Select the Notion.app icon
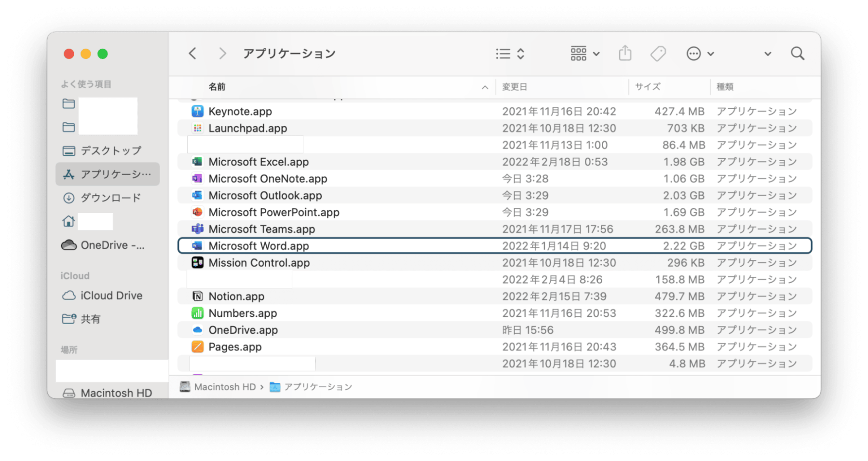The image size is (868, 461). (x=197, y=297)
